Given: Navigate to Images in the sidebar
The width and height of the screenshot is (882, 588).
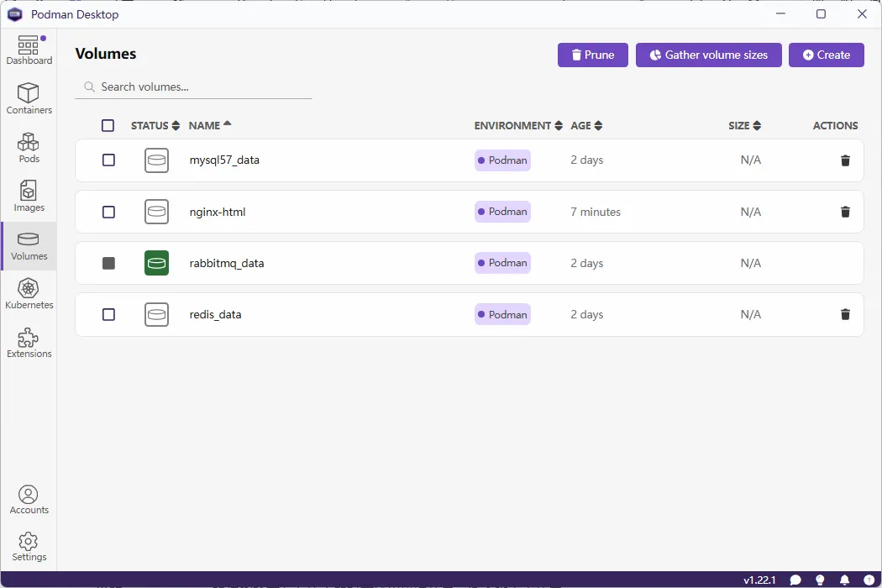Looking at the screenshot, I should [x=29, y=197].
